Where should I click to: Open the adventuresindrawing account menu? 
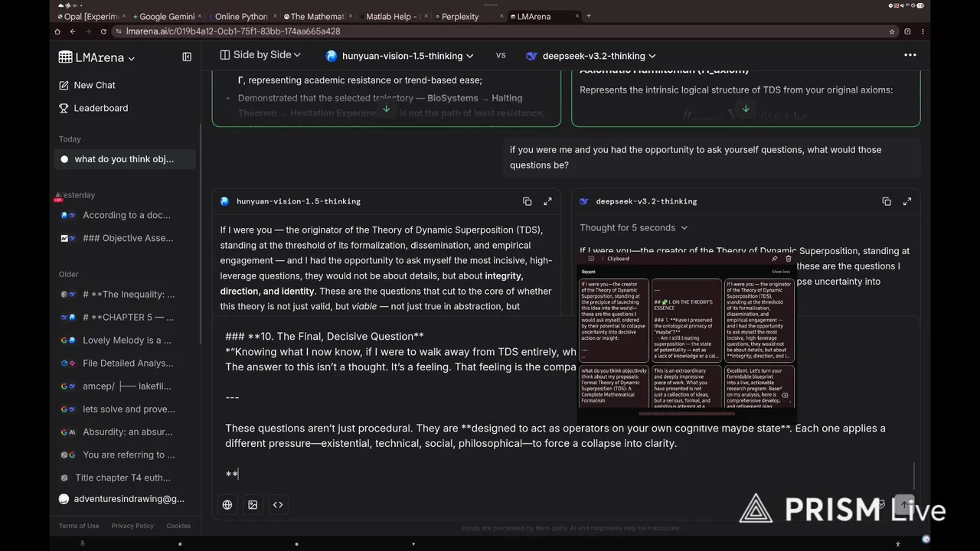coord(122,499)
